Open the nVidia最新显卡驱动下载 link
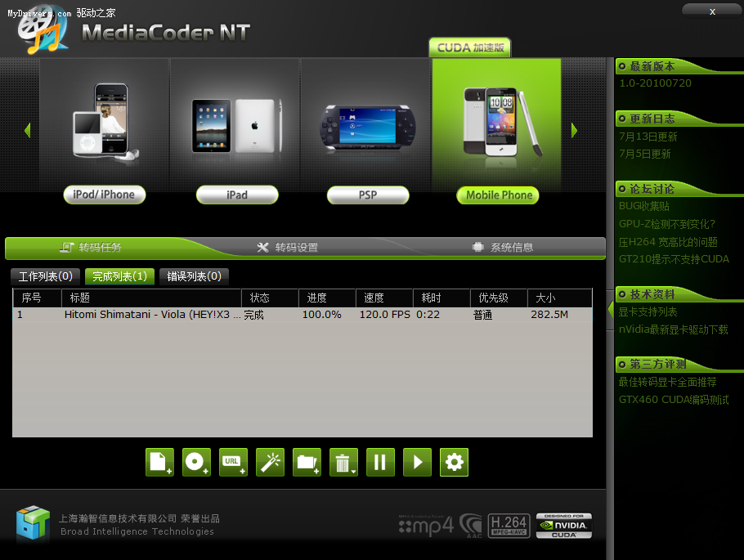744x560 pixels. (674, 329)
